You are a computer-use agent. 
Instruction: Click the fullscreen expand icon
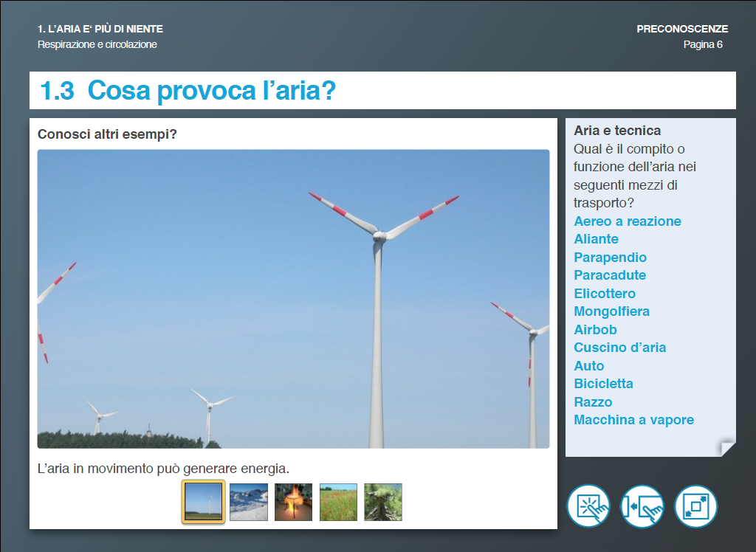[x=695, y=506]
